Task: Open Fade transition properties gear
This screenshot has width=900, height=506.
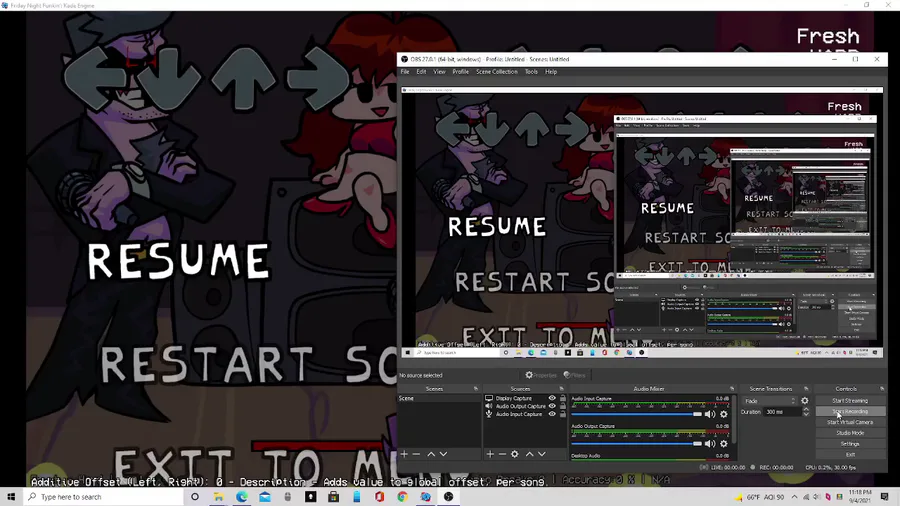Action: click(x=805, y=401)
